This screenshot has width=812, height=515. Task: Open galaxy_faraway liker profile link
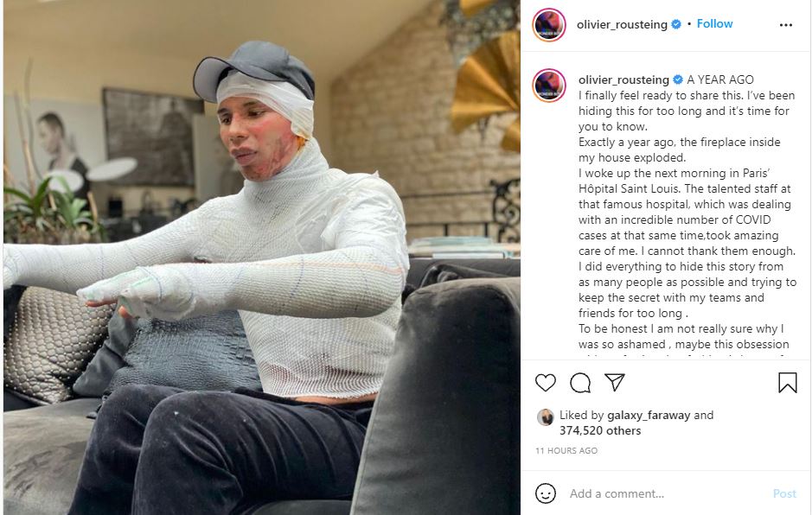pyautogui.click(x=649, y=415)
